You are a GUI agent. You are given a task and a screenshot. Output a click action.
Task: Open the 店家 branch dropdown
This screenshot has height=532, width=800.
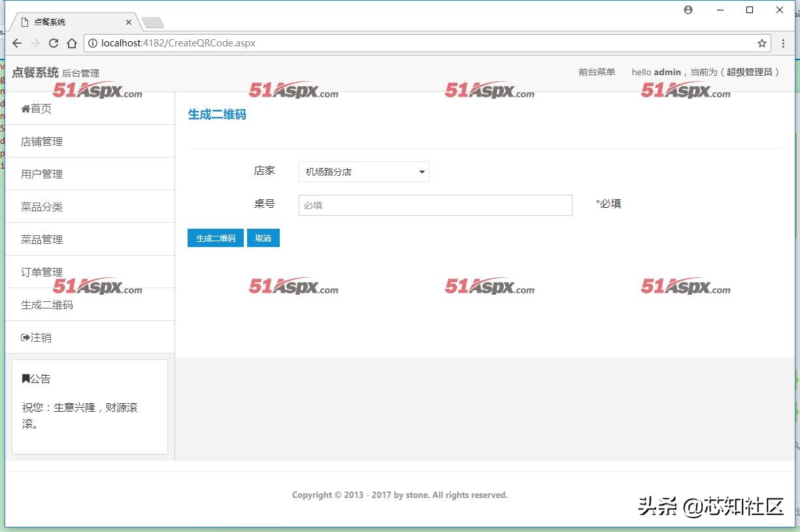pos(363,172)
